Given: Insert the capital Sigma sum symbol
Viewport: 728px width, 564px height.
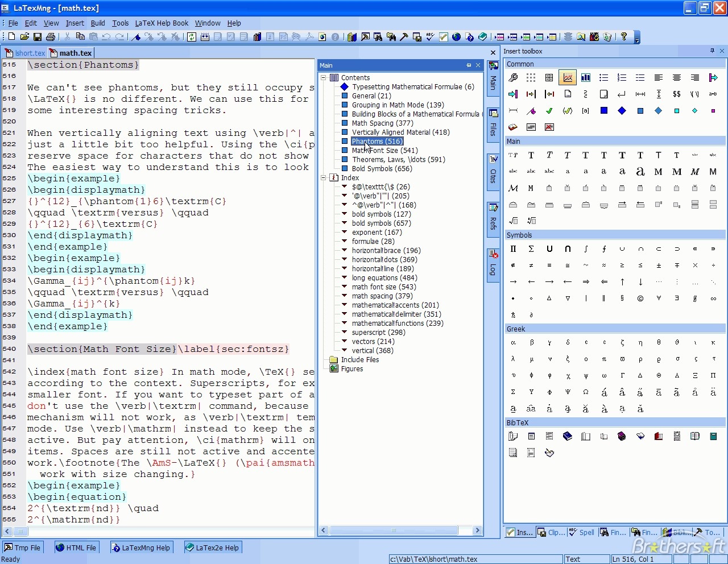Looking at the screenshot, I should point(531,249).
